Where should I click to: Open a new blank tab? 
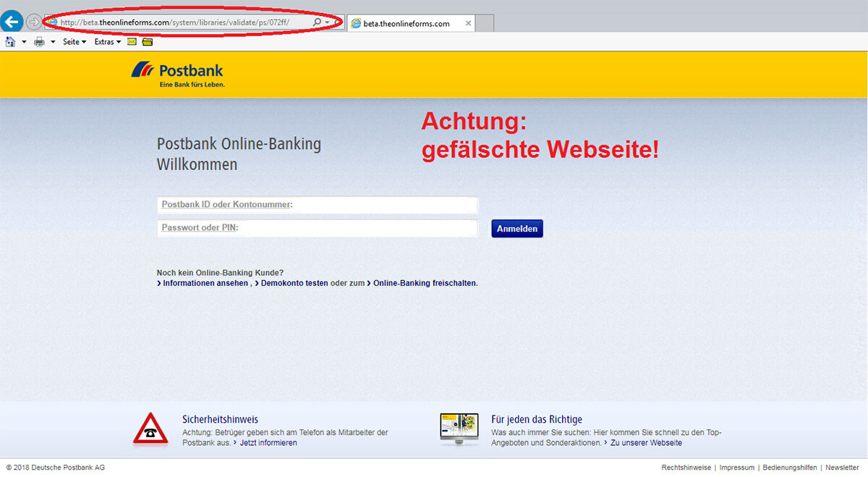(x=485, y=23)
